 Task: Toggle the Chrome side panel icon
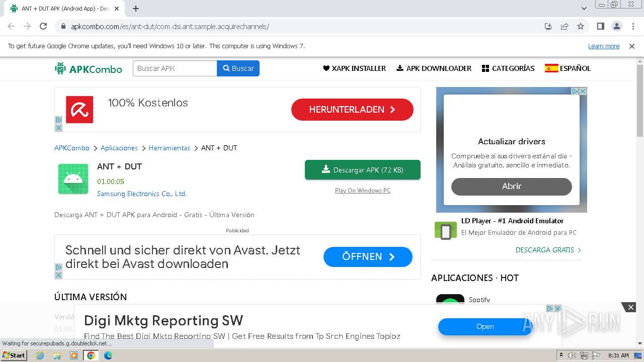pyautogui.click(x=600, y=26)
